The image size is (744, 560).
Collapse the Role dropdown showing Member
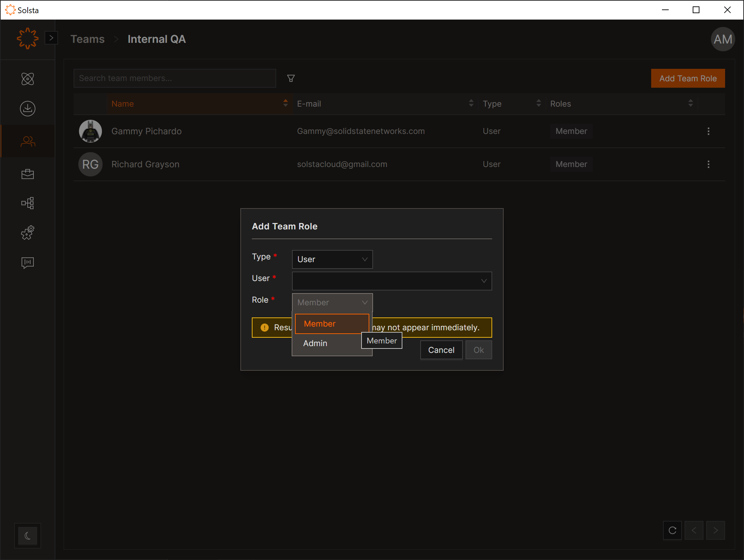tap(332, 303)
